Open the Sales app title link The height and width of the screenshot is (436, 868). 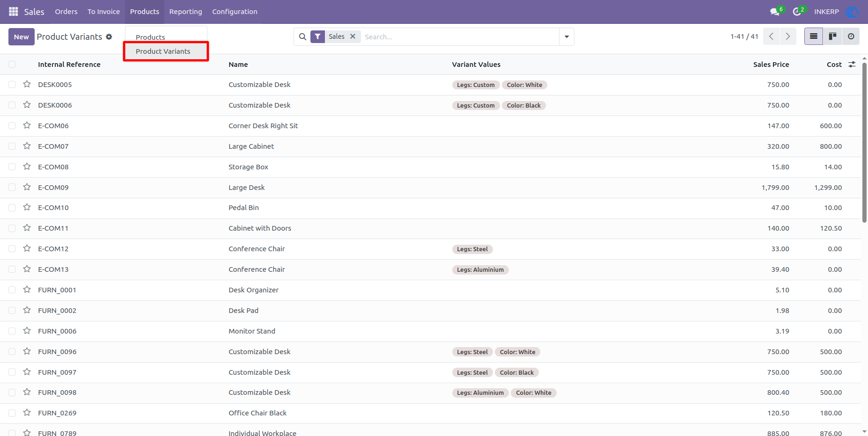click(x=34, y=12)
